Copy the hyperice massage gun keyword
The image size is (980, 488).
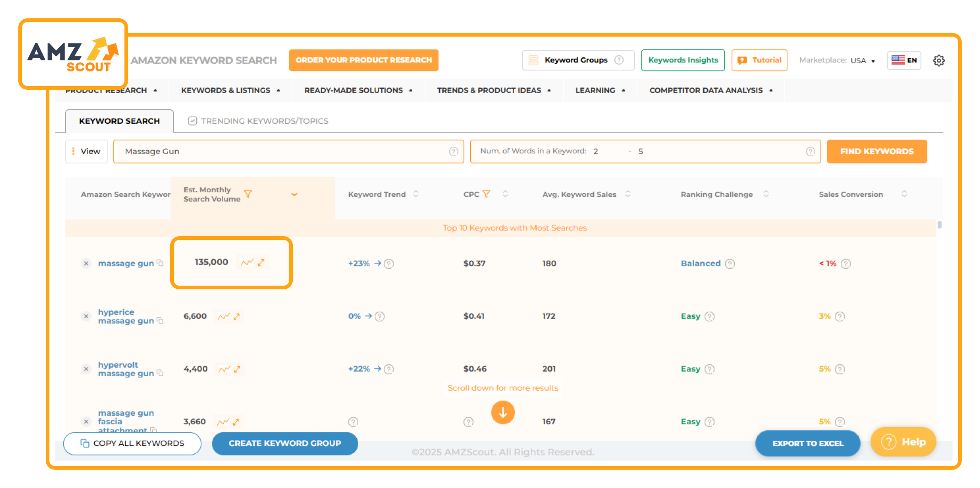click(x=160, y=320)
